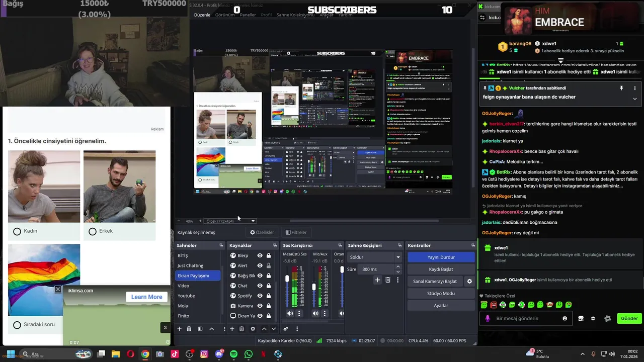This screenshot has height=362, width=644.
Task: Show hidden system tray icons
Action: [x=583, y=354]
